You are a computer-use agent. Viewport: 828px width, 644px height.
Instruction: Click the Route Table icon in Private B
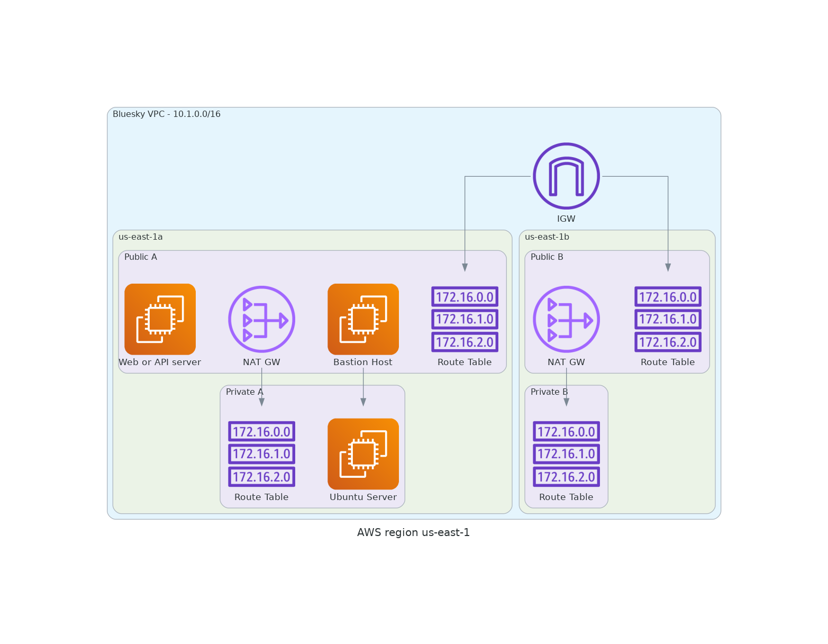[566, 454]
